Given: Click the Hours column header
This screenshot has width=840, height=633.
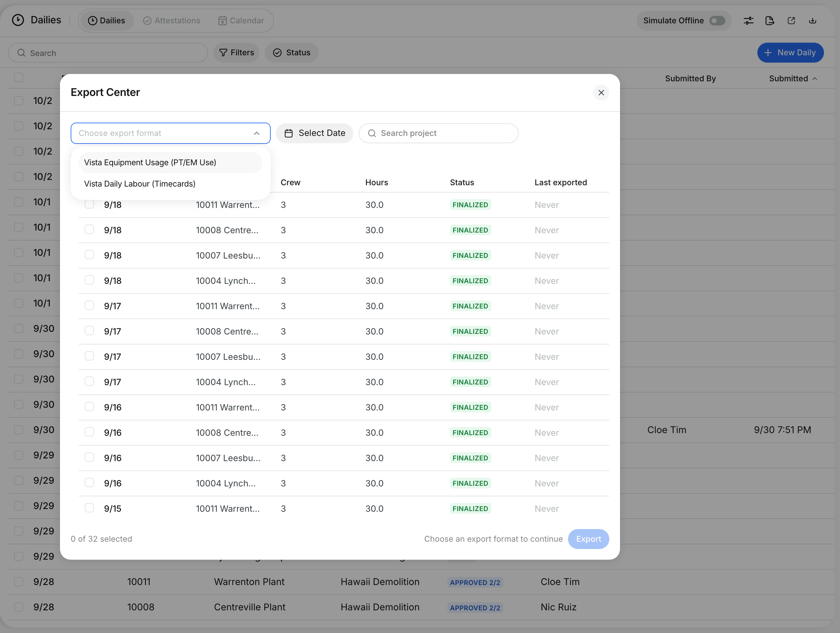Looking at the screenshot, I should pos(376,183).
